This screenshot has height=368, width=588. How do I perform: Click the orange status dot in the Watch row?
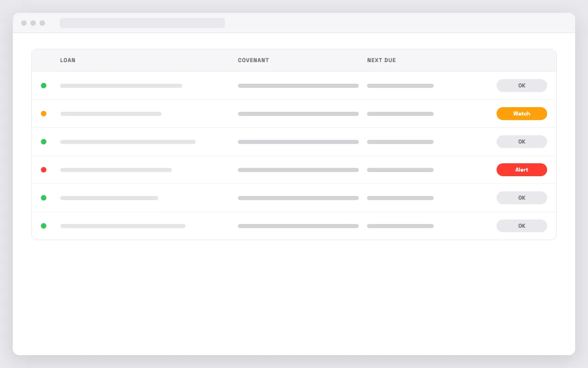(x=44, y=114)
